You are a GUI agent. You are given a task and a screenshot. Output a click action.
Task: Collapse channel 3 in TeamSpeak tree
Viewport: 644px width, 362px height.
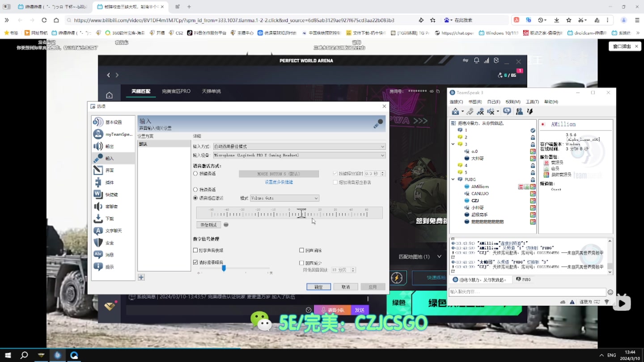pos(453,144)
